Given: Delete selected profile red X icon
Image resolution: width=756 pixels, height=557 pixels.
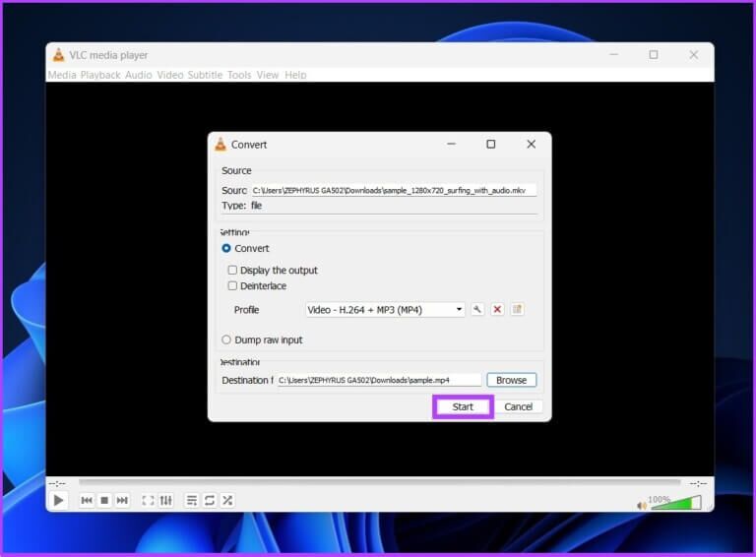Looking at the screenshot, I should (x=497, y=309).
